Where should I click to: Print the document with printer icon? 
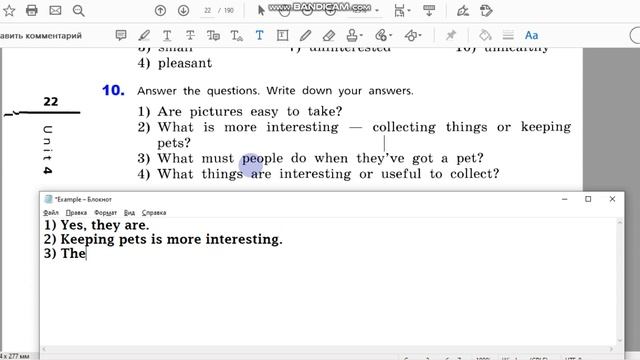[x=32, y=11]
